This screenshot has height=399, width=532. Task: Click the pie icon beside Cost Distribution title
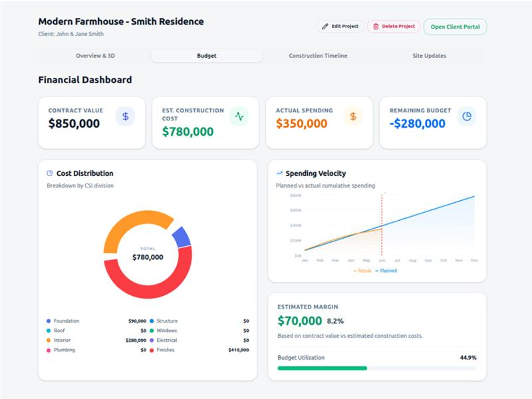[x=50, y=174]
